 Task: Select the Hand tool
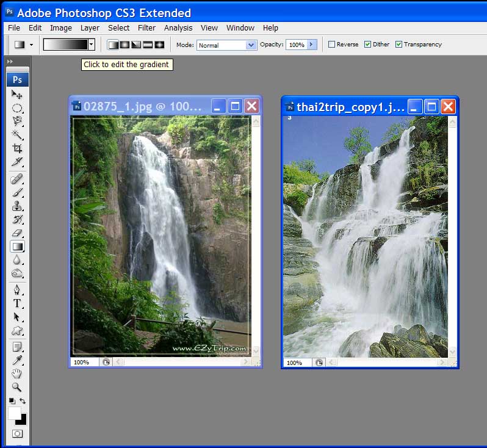coord(17,374)
